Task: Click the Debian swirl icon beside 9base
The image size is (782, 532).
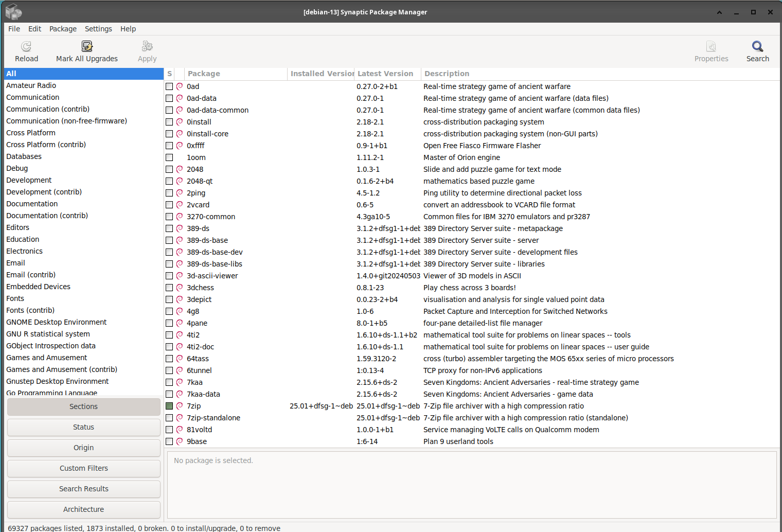Action: click(180, 441)
